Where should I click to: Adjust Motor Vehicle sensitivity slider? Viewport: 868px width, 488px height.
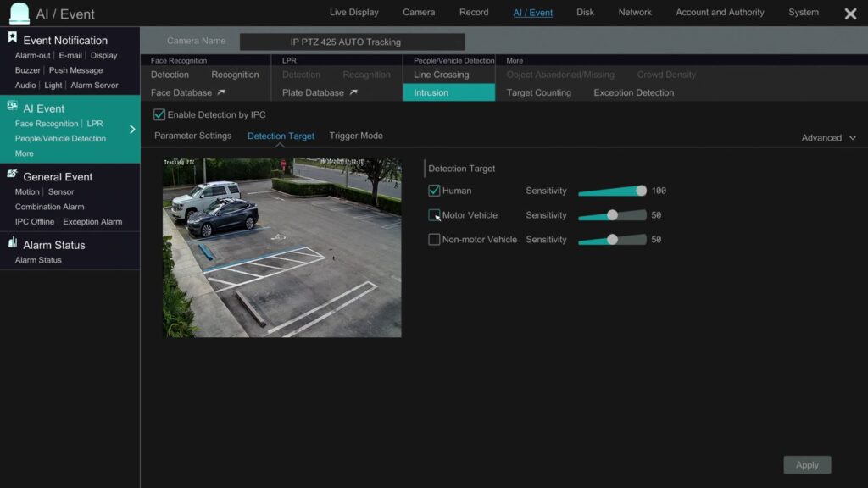tap(612, 215)
